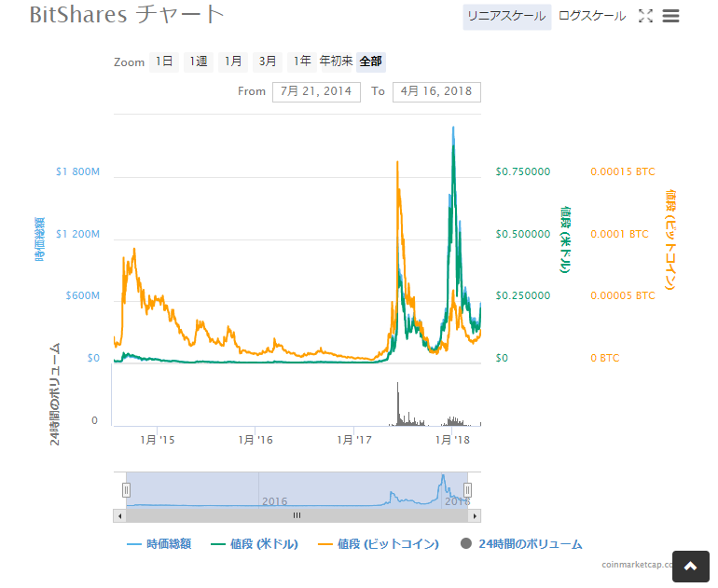Click the 1月 '16 x-axis label

tap(255, 440)
